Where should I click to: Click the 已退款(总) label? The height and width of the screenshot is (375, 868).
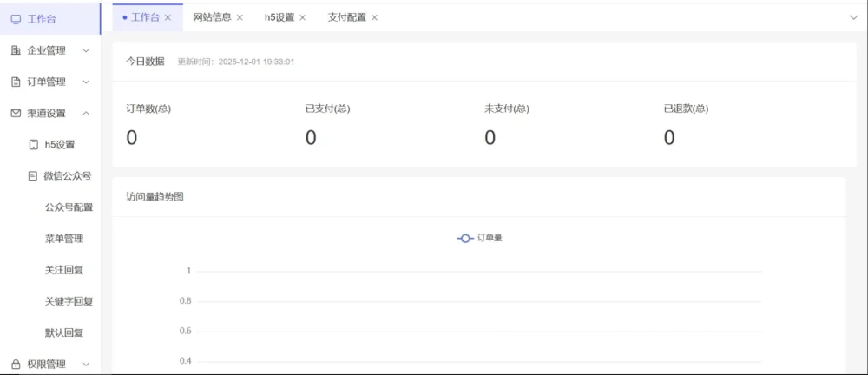tap(686, 109)
